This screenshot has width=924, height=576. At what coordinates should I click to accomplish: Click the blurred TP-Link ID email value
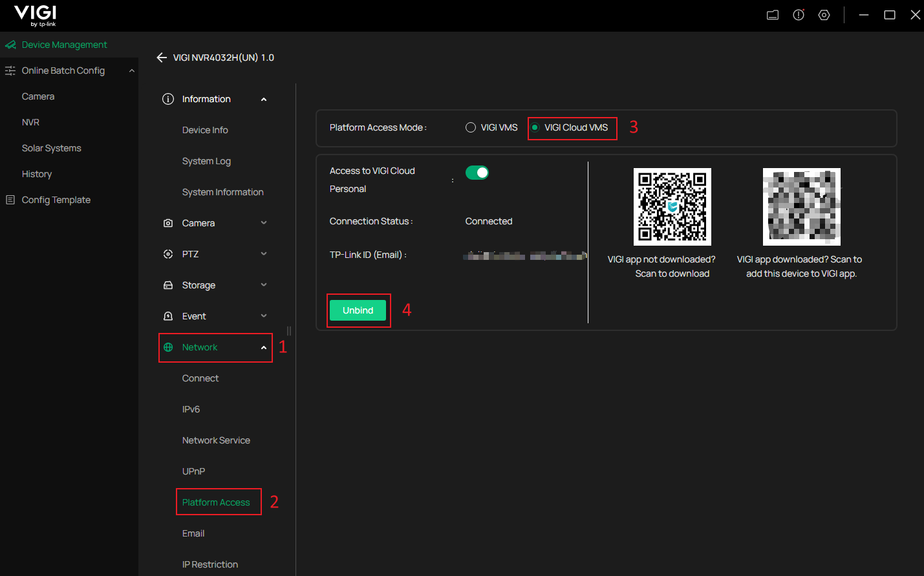click(525, 256)
